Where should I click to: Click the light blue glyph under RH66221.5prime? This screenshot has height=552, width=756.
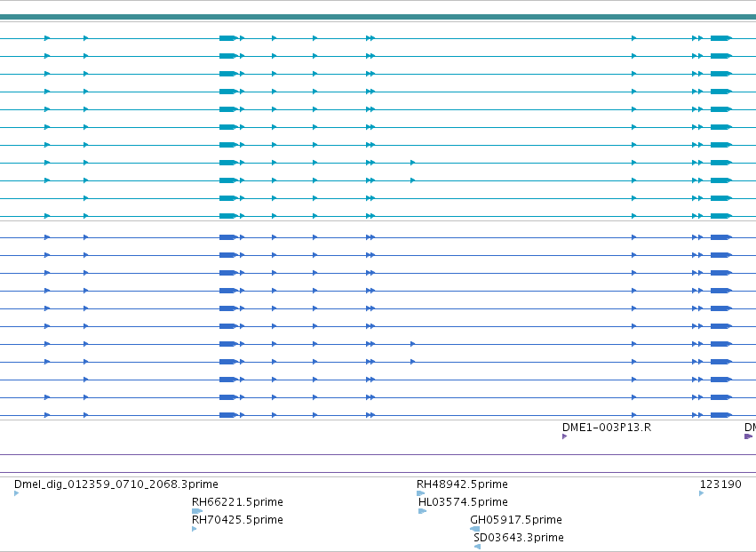click(x=197, y=511)
